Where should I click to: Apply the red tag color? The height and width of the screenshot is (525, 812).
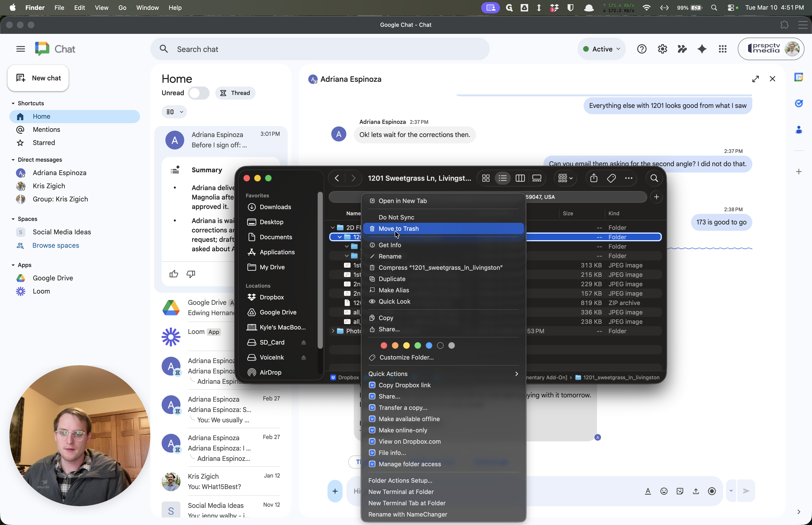click(x=384, y=346)
